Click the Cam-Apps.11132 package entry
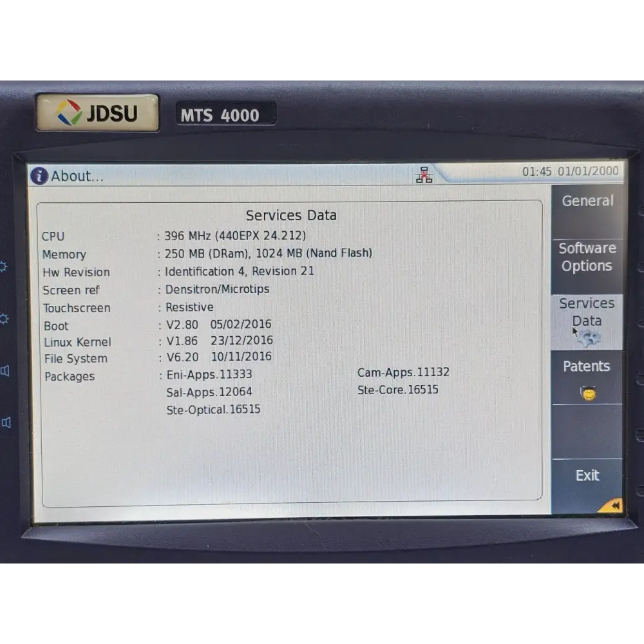644x644 pixels. [403, 372]
